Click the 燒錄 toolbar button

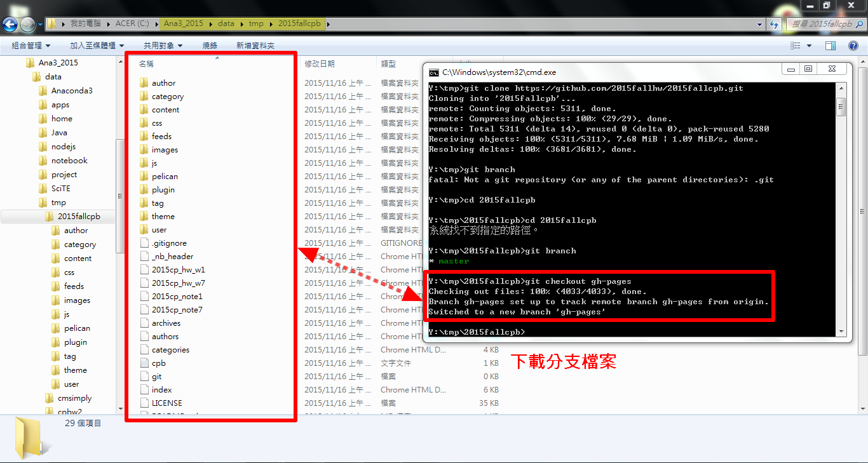click(210, 46)
